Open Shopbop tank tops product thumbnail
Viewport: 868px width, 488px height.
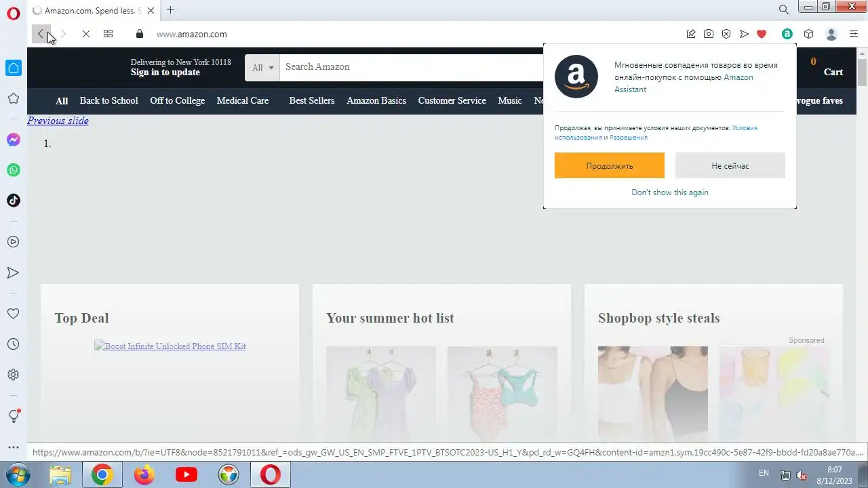[x=653, y=393]
